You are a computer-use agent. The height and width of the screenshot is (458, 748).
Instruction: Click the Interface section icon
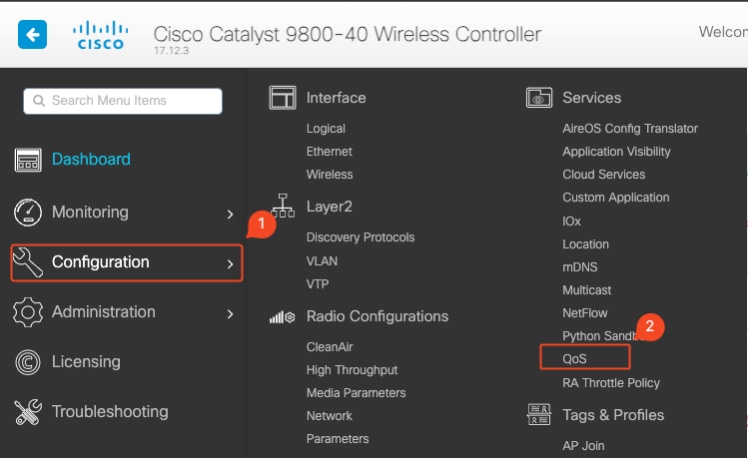pyautogui.click(x=282, y=98)
